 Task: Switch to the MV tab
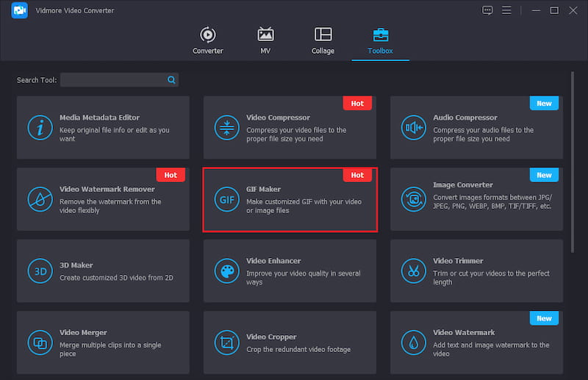click(x=265, y=41)
